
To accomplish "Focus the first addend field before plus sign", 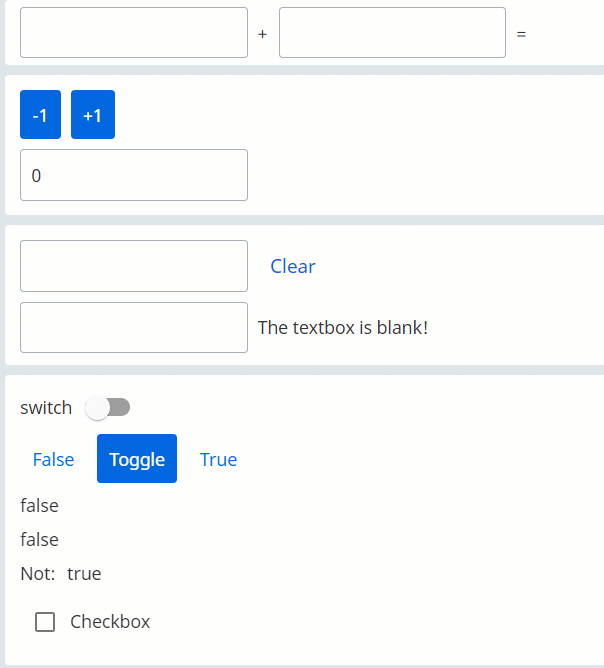I will coord(134,32).
